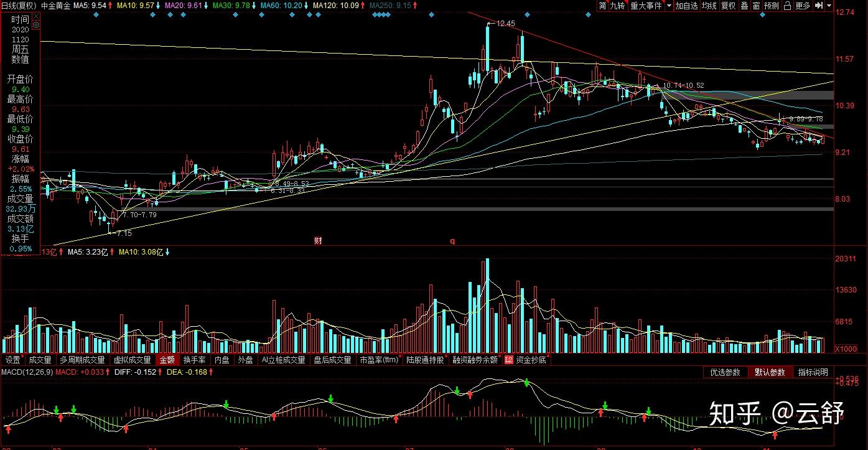Open 更多 more options
Image resolution: width=868 pixels, height=450 pixels.
pyautogui.click(x=803, y=6)
